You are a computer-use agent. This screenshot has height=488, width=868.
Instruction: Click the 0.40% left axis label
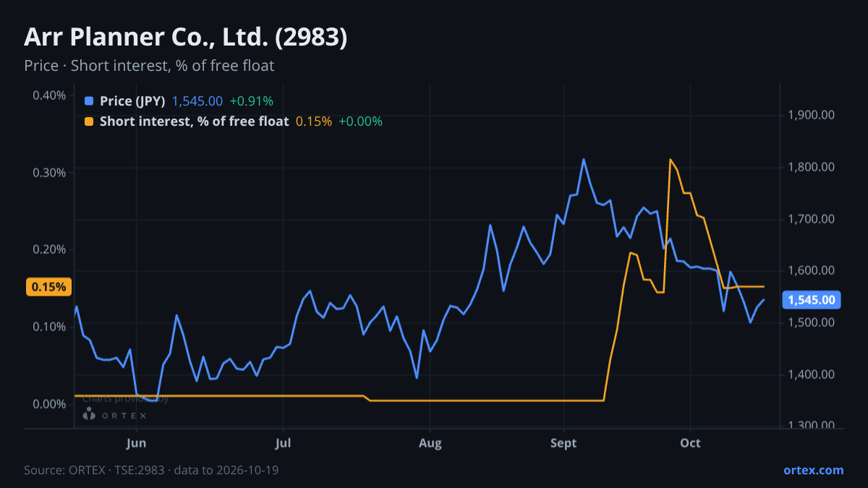click(x=49, y=95)
